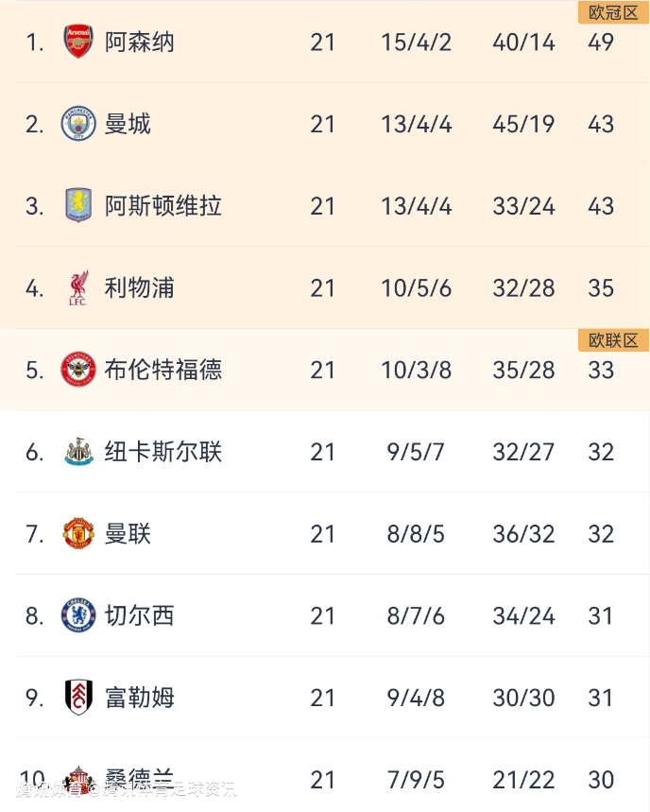Open the Brentford bee badge icon
650x812 pixels.
pyautogui.click(x=78, y=370)
